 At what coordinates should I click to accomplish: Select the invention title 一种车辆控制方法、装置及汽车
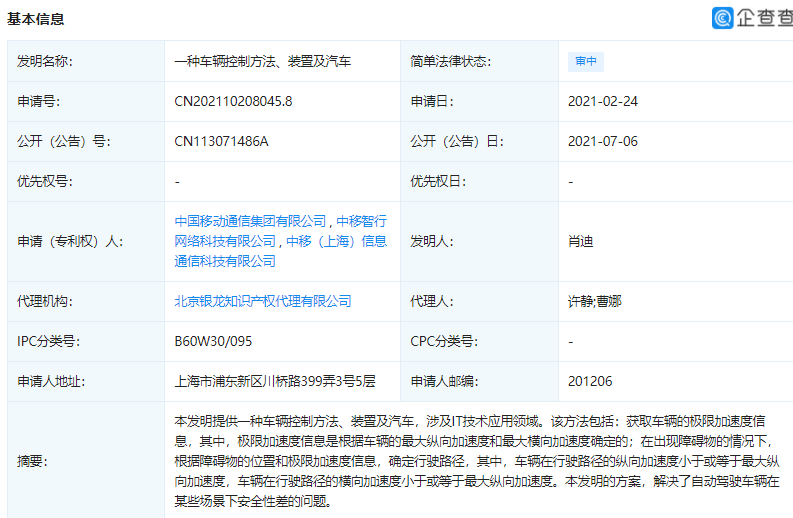coord(262,61)
